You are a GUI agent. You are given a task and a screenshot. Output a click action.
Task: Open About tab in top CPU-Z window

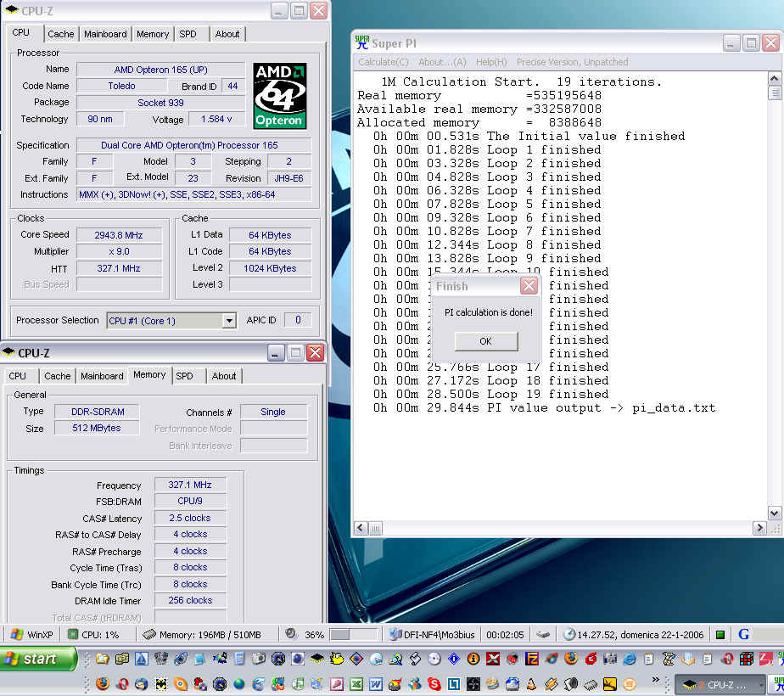[x=227, y=34]
